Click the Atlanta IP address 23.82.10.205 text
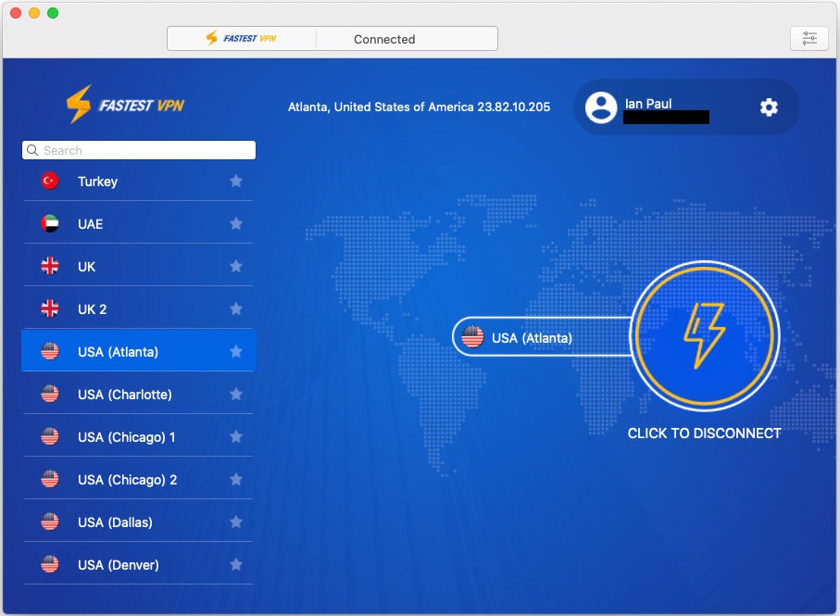 (x=513, y=107)
